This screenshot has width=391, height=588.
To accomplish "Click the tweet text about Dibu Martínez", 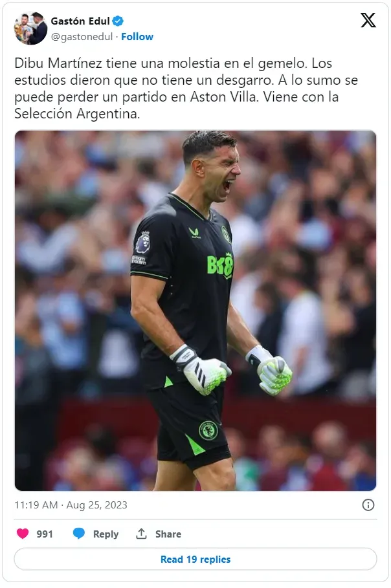I will click(186, 89).
